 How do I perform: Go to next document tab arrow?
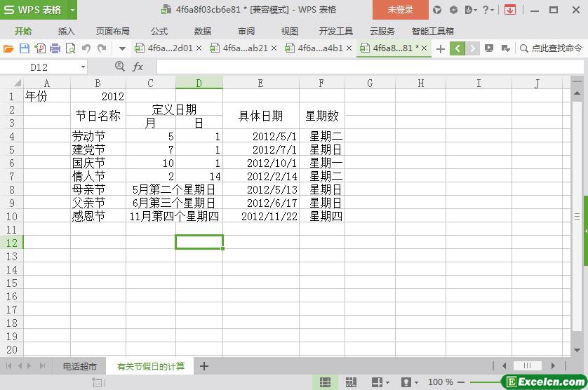coord(472,48)
